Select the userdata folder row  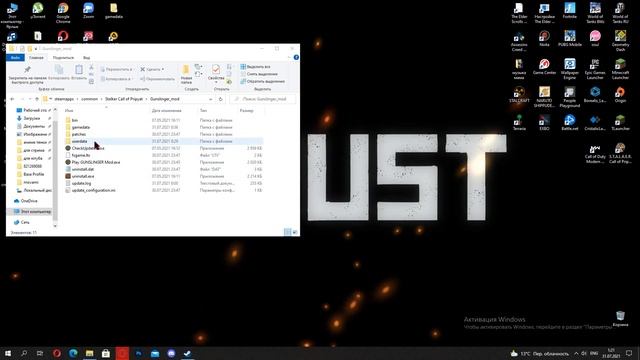(163, 141)
